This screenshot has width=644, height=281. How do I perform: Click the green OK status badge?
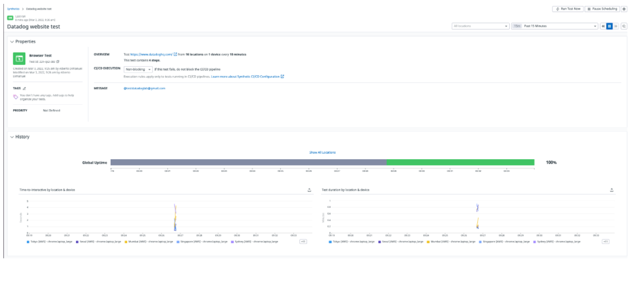pos(10,18)
